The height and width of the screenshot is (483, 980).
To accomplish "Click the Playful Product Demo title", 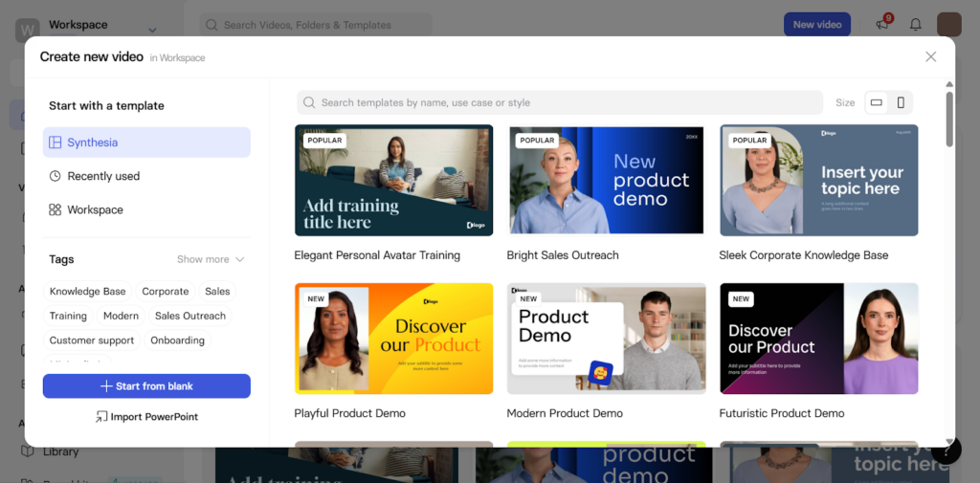I will (350, 413).
